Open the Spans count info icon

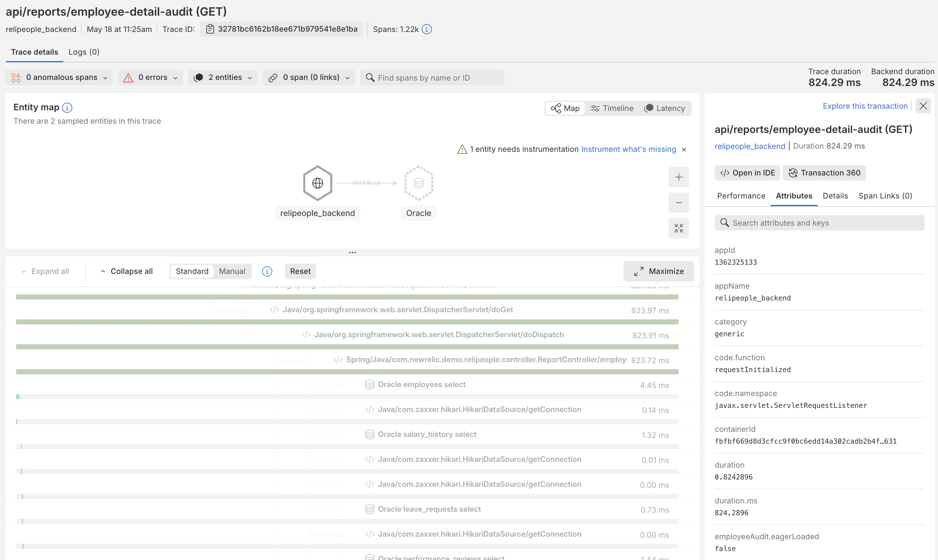pyautogui.click(x=427, y=29)
